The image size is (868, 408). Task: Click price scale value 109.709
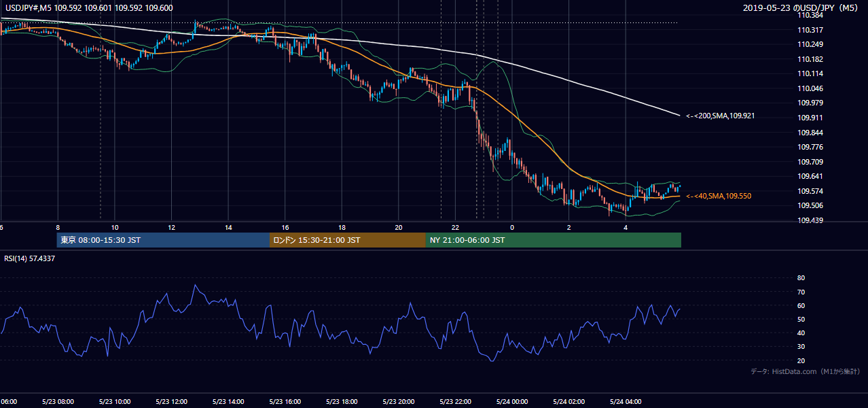point(810,162)
